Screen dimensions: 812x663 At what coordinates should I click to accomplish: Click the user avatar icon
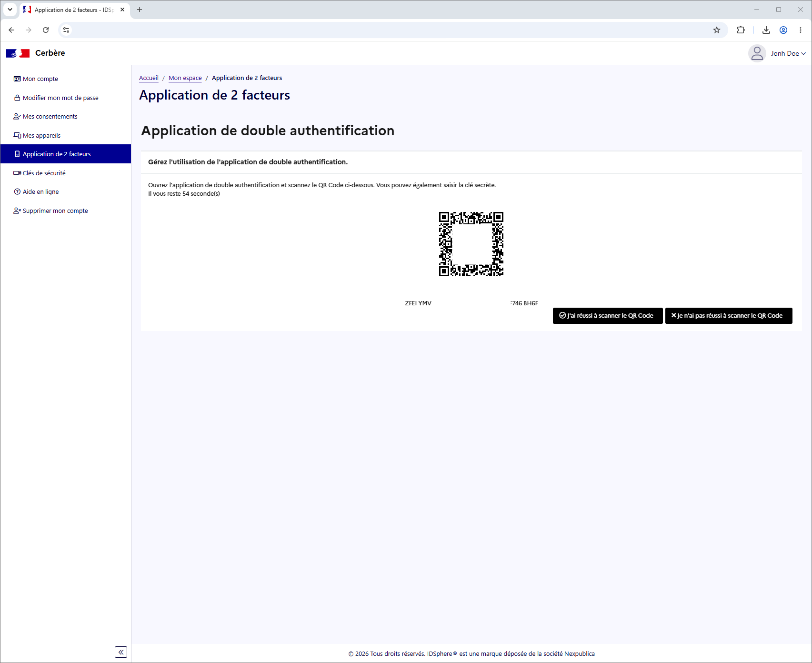pos(757,53)
